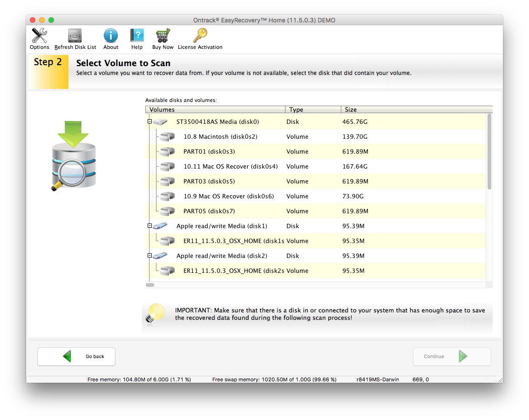This screenshot has width=529, height=420.
Task: Select Apple read/write Media (disk1) row
Action: click(x=315, y=226)
